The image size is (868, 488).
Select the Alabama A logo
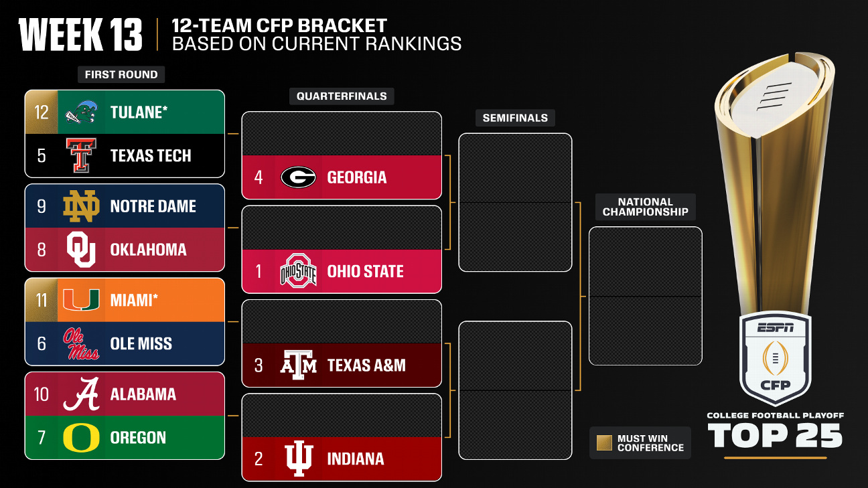point(81,394)
